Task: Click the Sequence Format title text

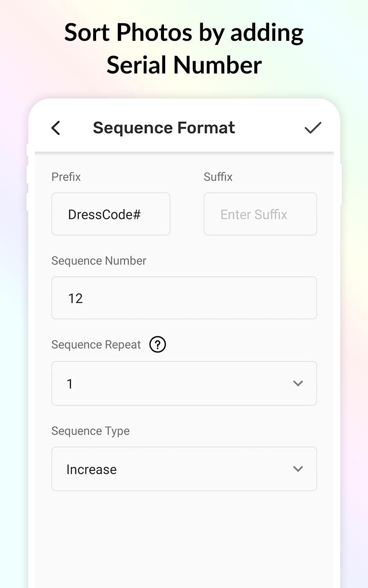Action: 164,128
